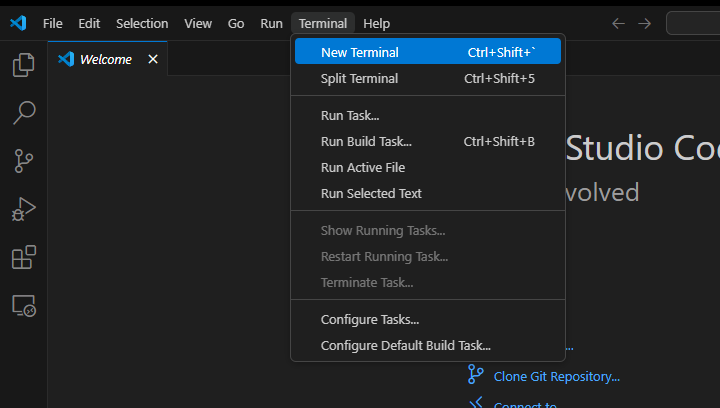Click the Go Forward arrow
Viewport: 720px width, 408px height.
pyautogui.click(x=645, y=23)
